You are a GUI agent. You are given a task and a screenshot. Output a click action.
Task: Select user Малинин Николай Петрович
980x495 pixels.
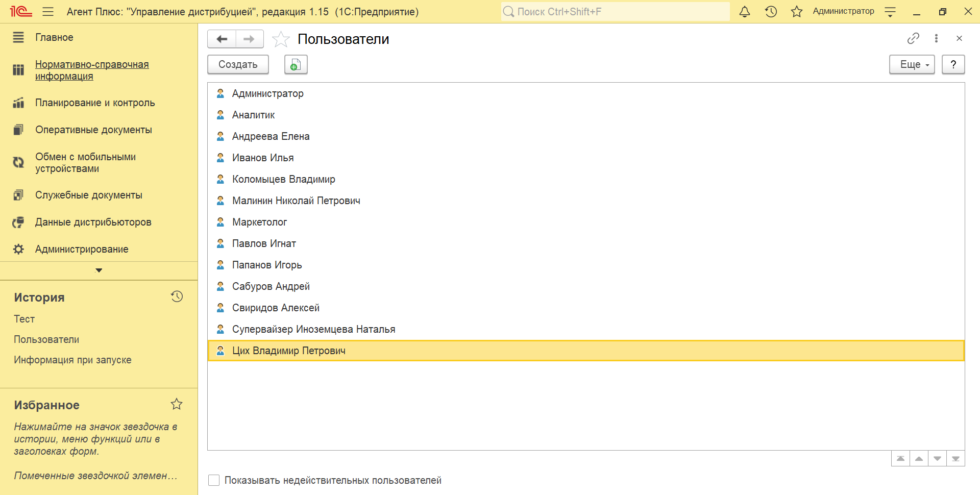[296, 201]
